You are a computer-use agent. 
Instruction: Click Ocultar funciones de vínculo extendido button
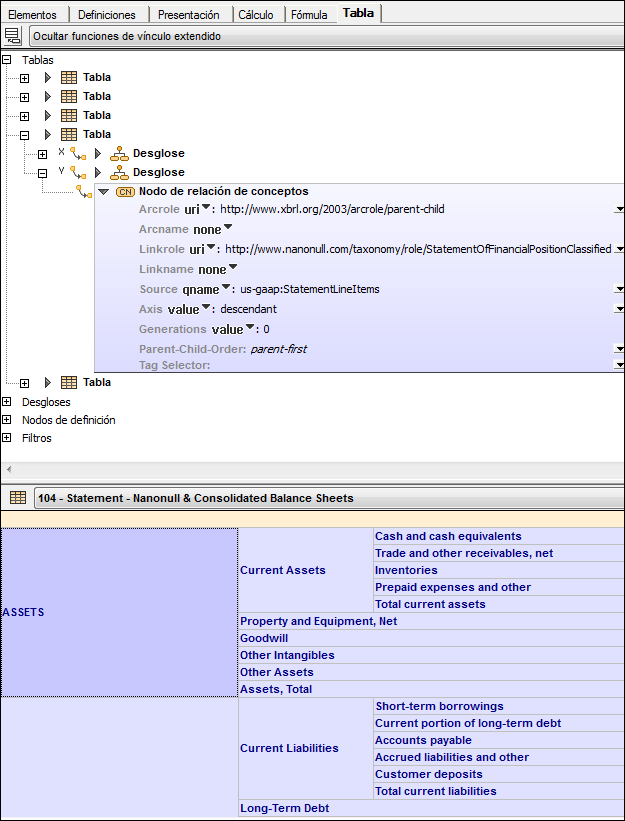326,36
